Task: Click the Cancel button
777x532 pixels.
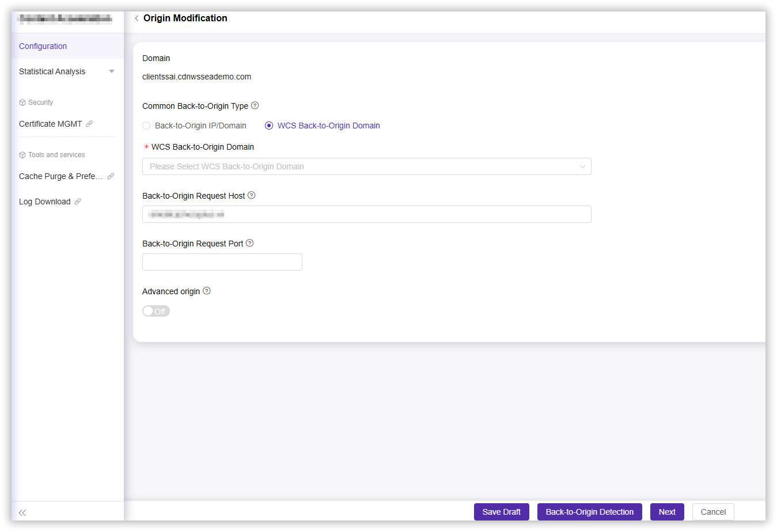Action: pyautogui.click(x=713, y=512)
